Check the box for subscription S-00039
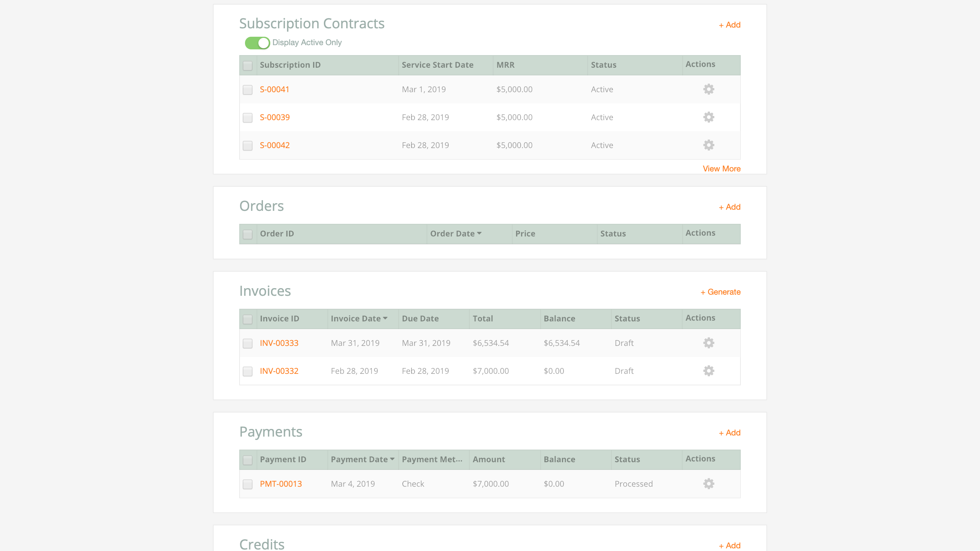Screen dimensions: 980x551 (x=248, y=117)
